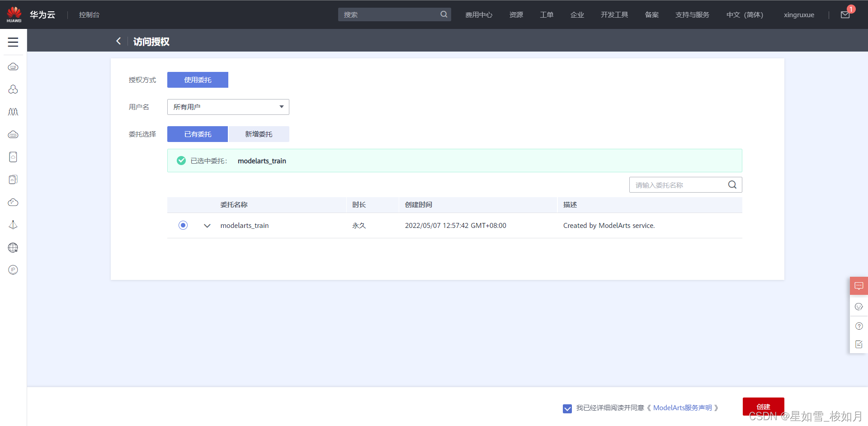This screenshot has height=426, width=868.
Task: Click the question mark help icon
Action: click(x=859, y=326)
